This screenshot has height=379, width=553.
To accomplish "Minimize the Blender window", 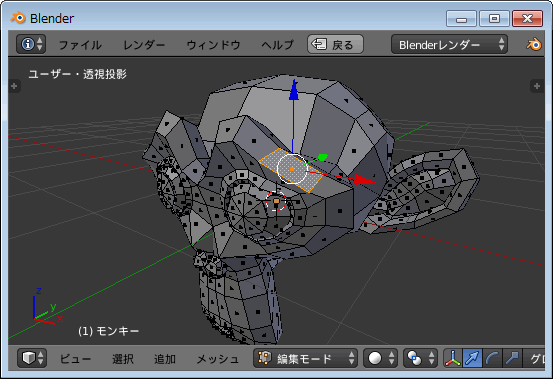I will point(461,18).
